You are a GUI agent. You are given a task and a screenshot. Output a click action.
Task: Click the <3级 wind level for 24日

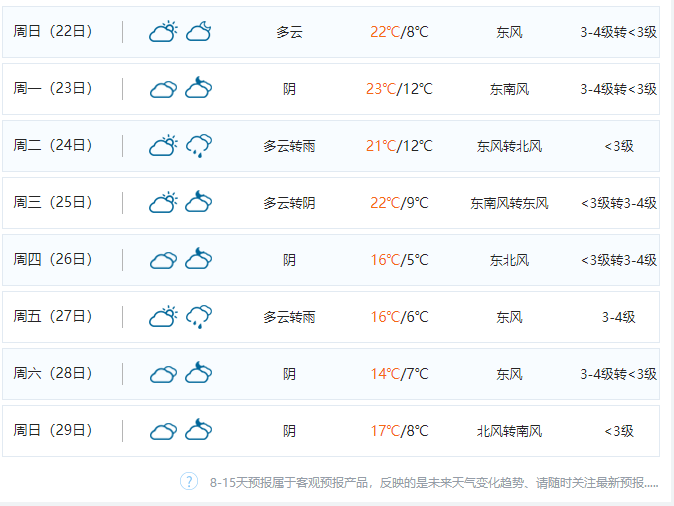[619, 146]
